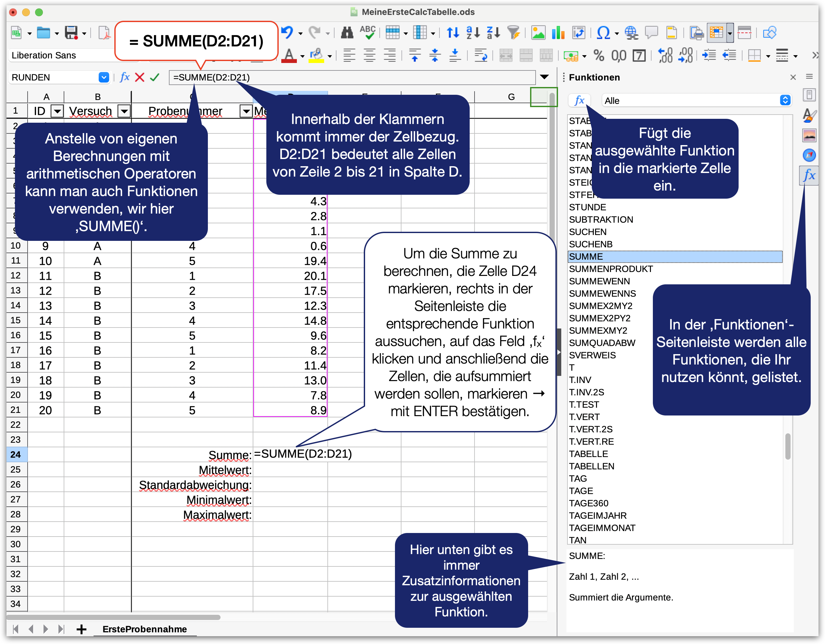Open special character Omega icon
The height and width of the screenshot is (644, 825).
coord(603,33)
